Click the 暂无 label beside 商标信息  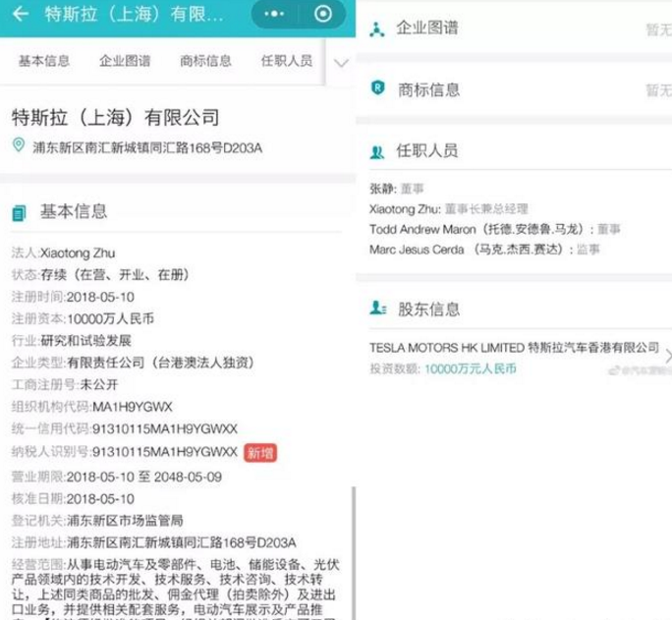click(659, 90)
